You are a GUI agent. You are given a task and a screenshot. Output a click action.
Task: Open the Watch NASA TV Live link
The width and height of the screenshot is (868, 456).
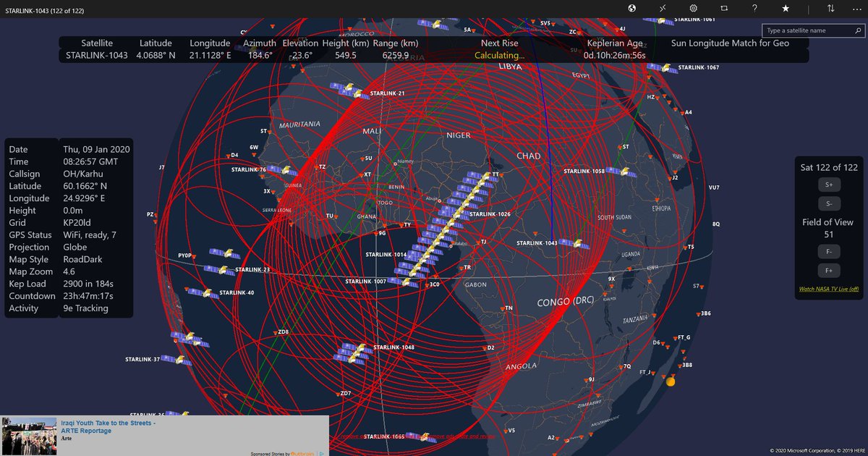(x=829, y=289)
